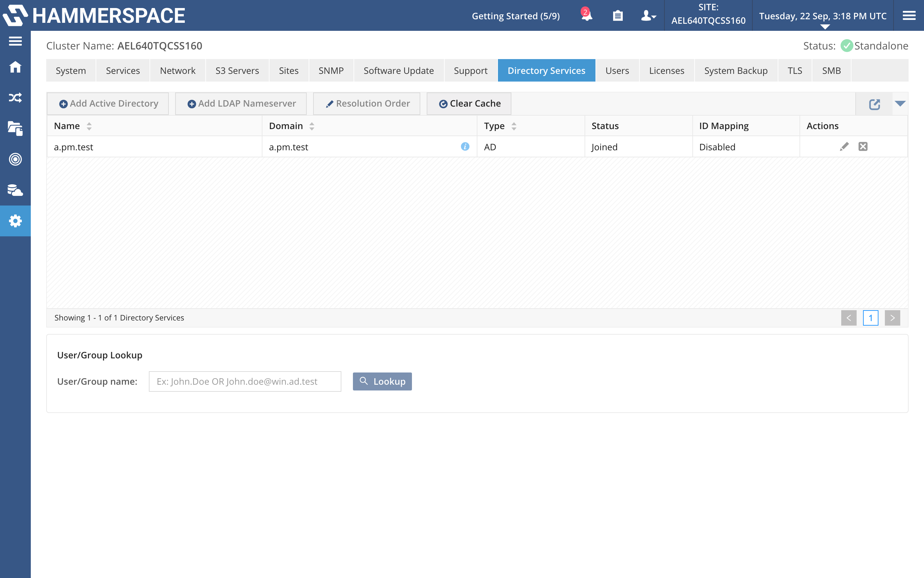The image size is (924, 578).
Task: Open the Software Update tab
Action: tap(398, 70)
